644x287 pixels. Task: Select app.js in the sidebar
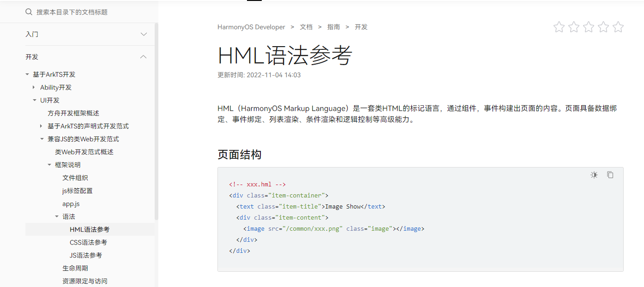(71, 203)
